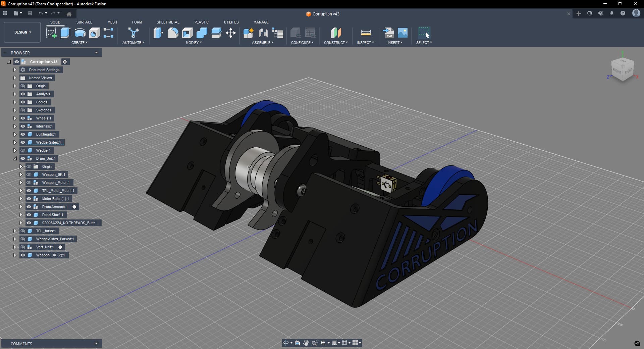Show the Weapon_Motor:1 component

(29, 183)
